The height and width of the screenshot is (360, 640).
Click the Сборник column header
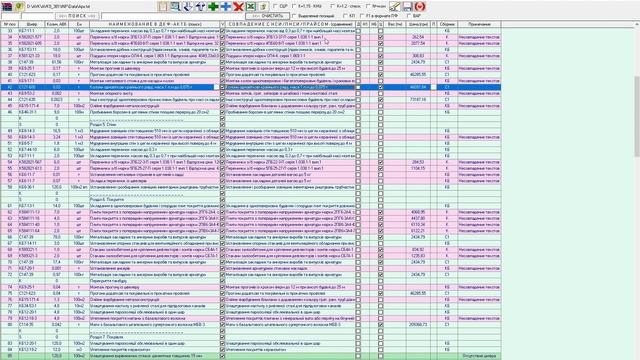[447, 24]
